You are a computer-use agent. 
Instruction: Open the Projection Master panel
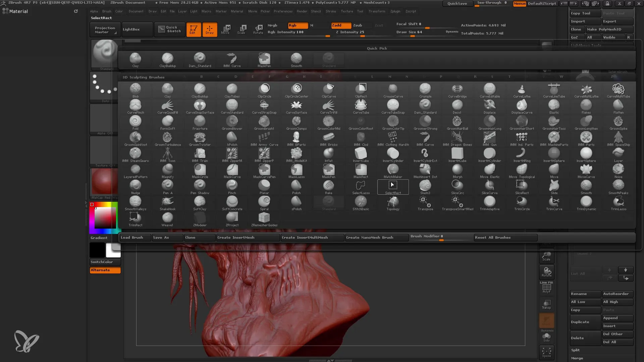point(104,29)
